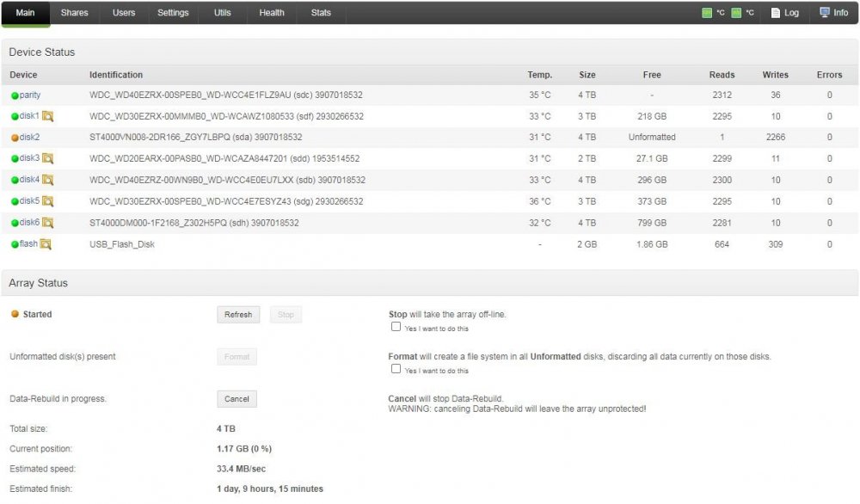
Task: Open the disk3 device link
Action: pyautogui.click(x=29, y=158)
